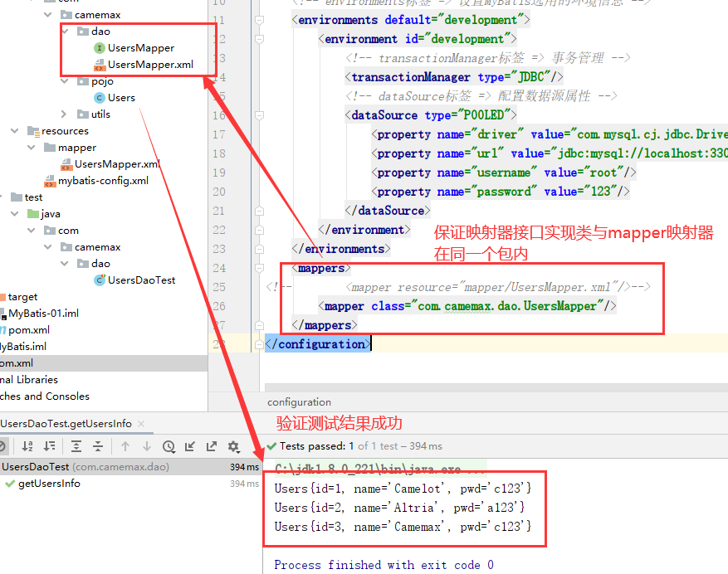Expand all test results
Screen dimensions: 728x574
click(76, 446)
